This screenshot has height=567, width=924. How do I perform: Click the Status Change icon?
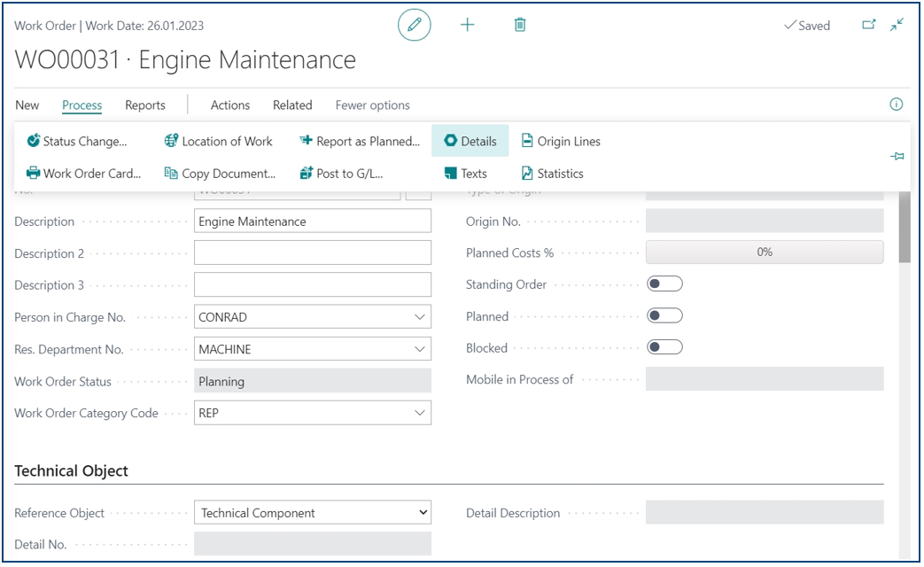tap(34, 141)
